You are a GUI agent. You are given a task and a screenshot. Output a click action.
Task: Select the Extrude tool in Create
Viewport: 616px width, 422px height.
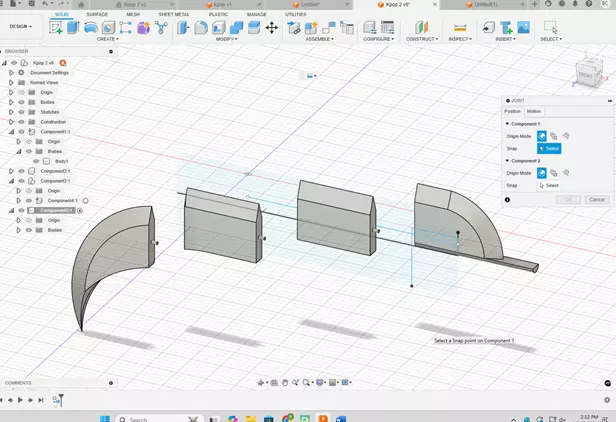click(x=73, y=28)
